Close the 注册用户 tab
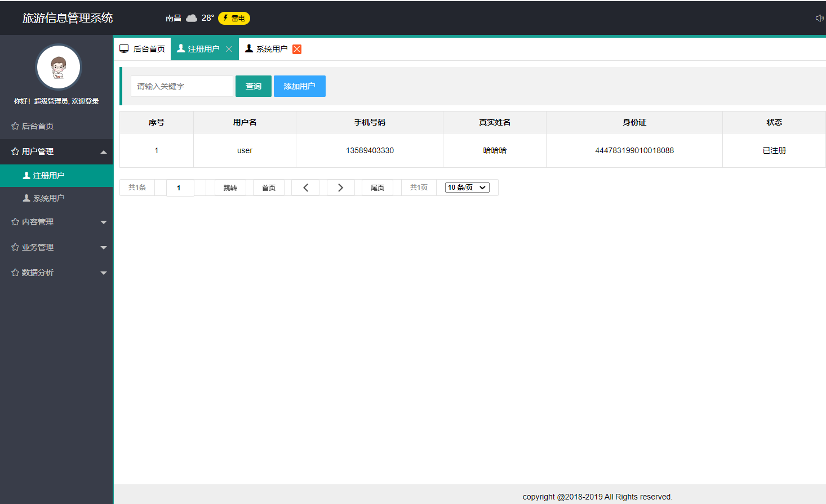The width and height of the screenshot is (826, 504). (x=229, y=49)
